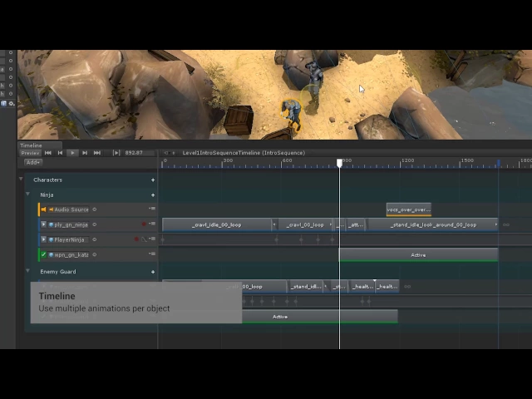The image size is (532, 399).
Task: Click the blue end marker on the ruler
Action: [499, 163]
